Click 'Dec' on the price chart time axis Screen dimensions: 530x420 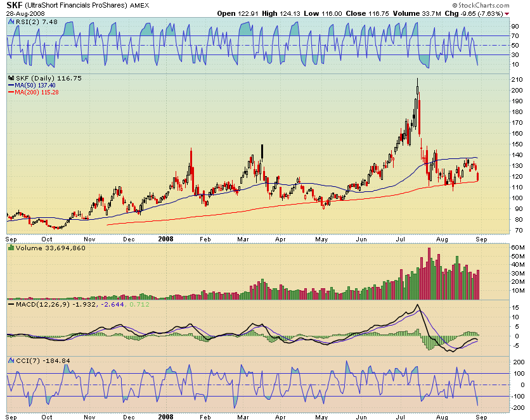click(x=129, y=239)
